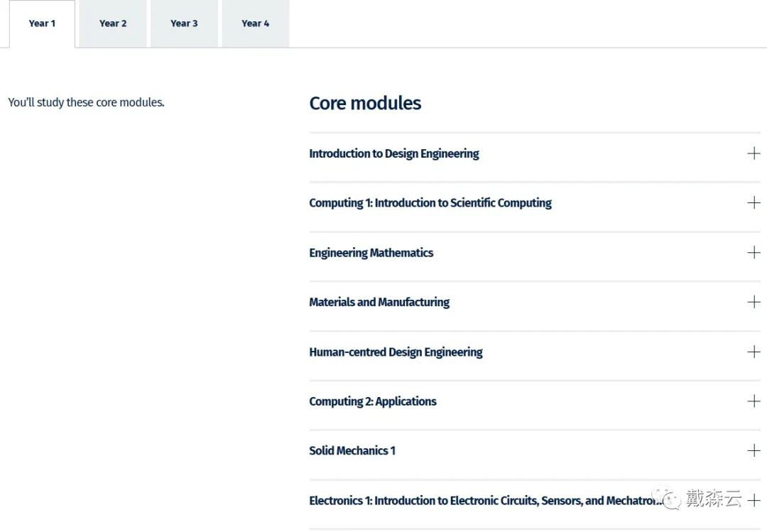This screenshot has height=532, width=767.
Task: Click plus icon for Introduction to Design Engineering
Action: click(x=754, y=153)
